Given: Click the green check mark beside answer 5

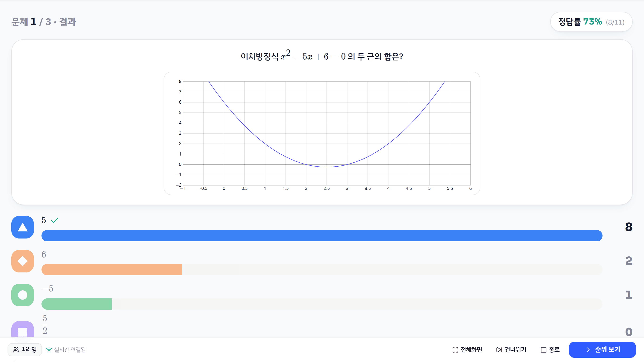Looking at the screenshot, I should (x=54, y=220).
